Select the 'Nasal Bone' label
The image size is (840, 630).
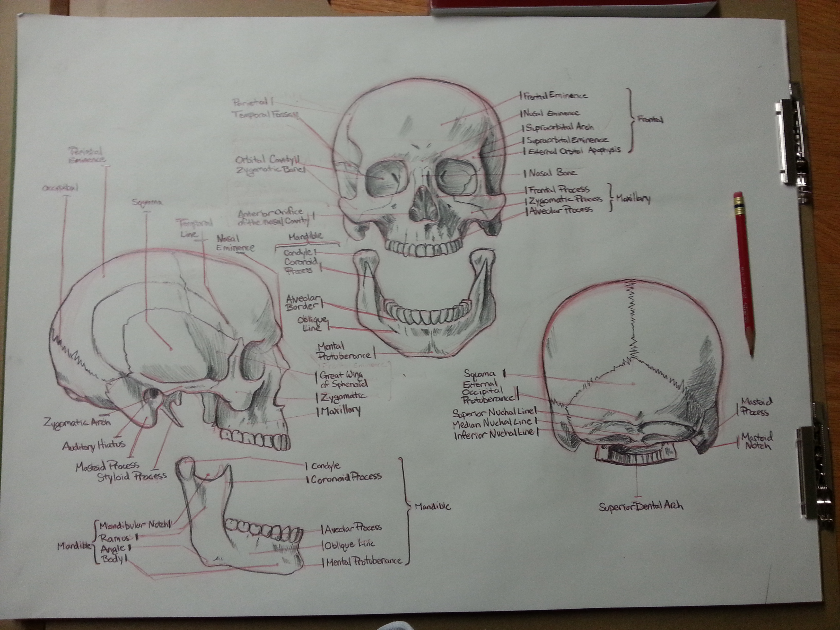pyautogui.click(x=553, y=173)
